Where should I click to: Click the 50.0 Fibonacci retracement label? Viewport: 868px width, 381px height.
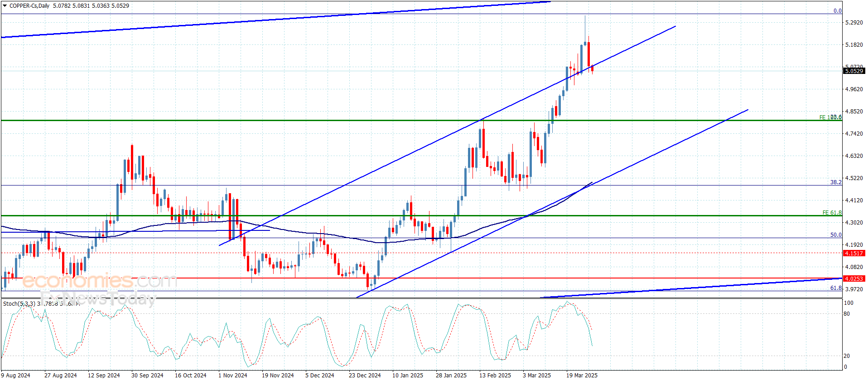(835, 235)
